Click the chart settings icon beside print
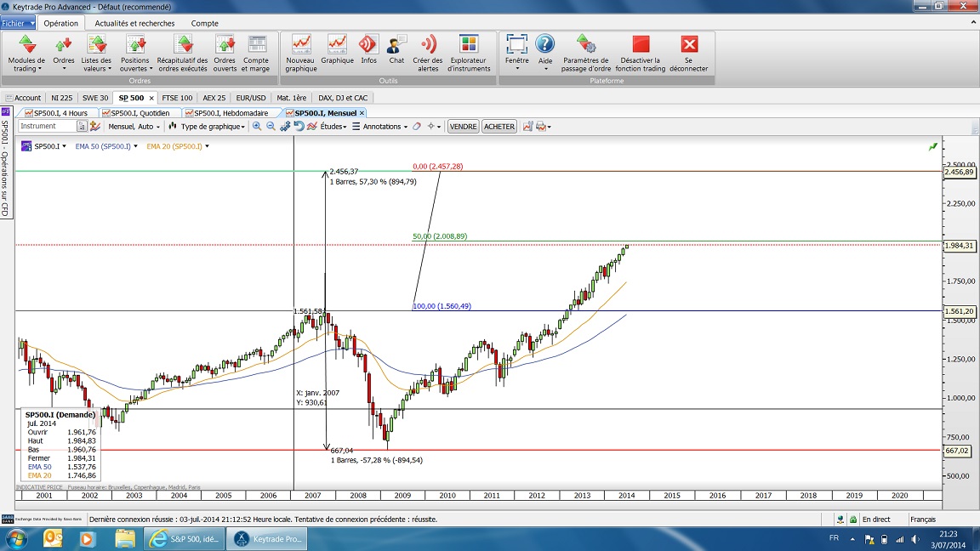980x551 pixels. (x=527, y=126)
